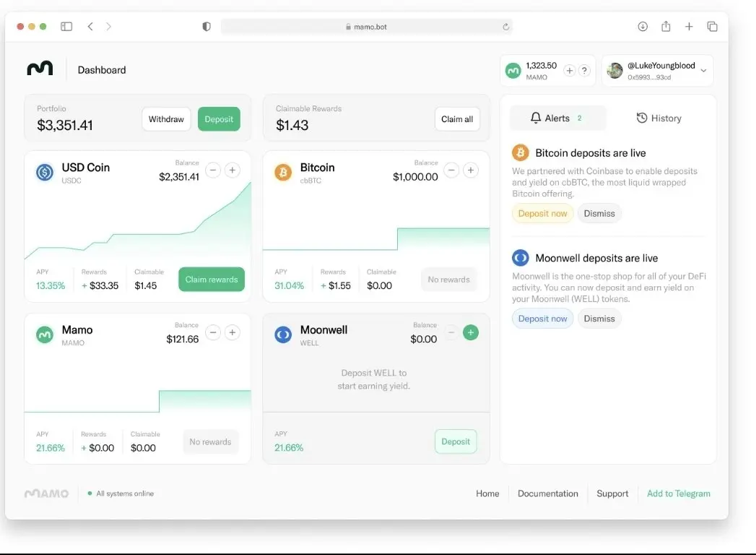Screen dimensions: 756x555
Task: Click the Moonwell card token icon
Action: click(x=283, y=335)
